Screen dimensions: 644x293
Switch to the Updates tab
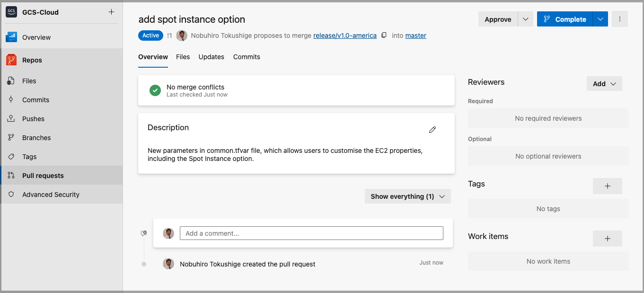pos(211,57)
